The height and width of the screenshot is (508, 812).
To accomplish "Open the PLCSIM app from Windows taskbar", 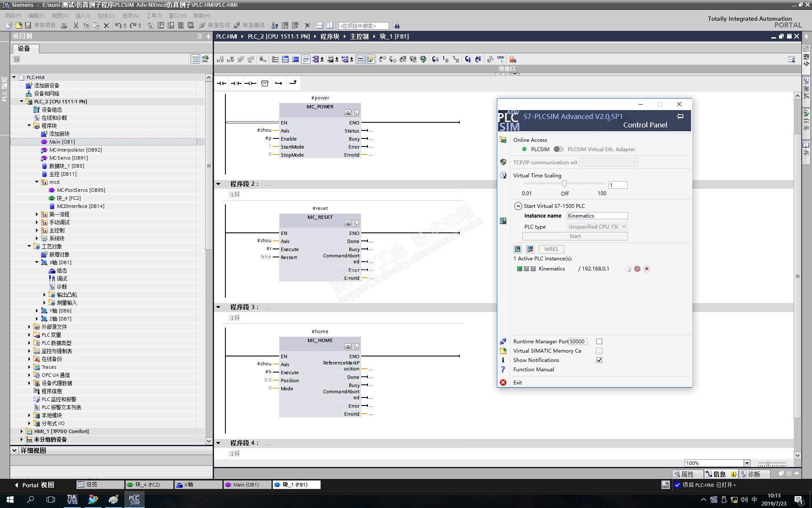I will pos(134,500).
